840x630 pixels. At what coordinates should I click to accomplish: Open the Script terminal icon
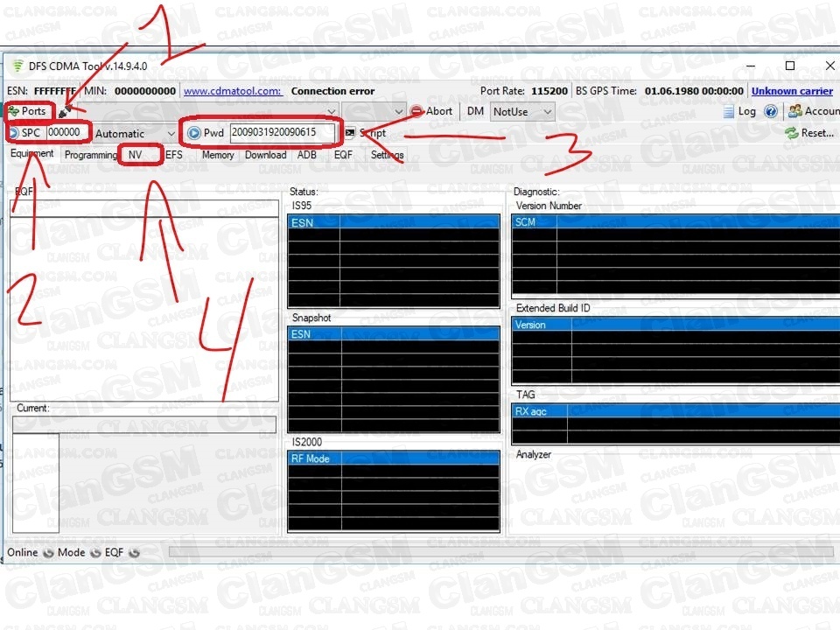(x=350, y=132)
